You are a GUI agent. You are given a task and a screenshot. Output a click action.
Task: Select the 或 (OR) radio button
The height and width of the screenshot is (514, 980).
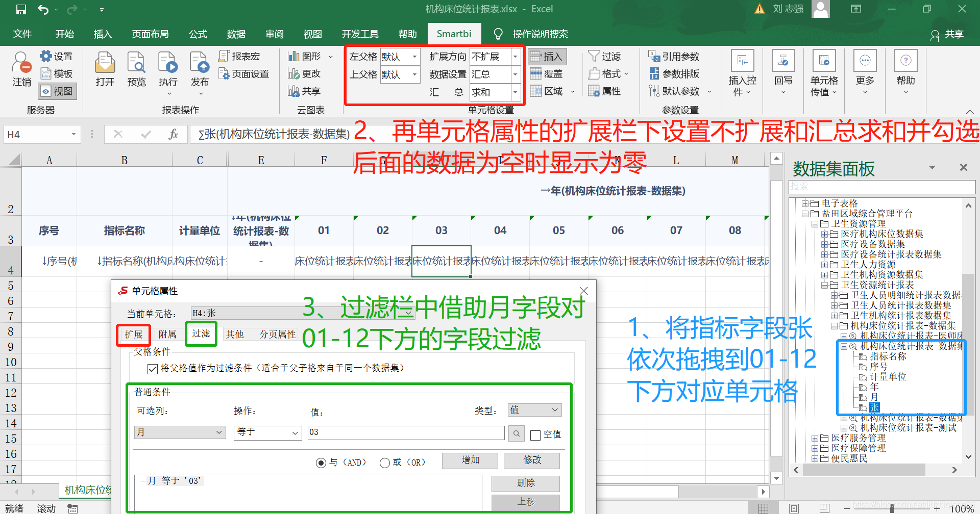[x=385, y=463]
